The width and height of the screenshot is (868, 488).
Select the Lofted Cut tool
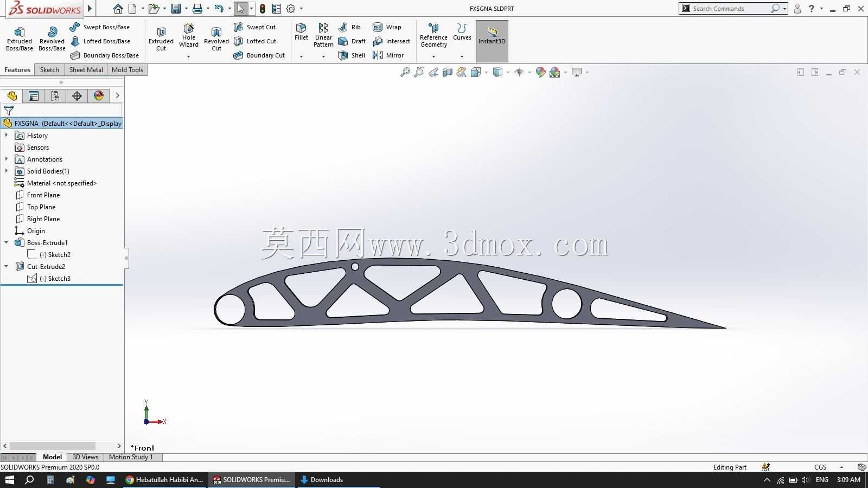click(255, 41)
